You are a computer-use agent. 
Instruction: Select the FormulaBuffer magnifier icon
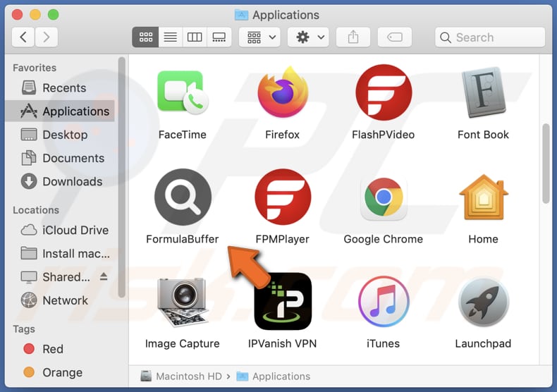pos(183,197)
